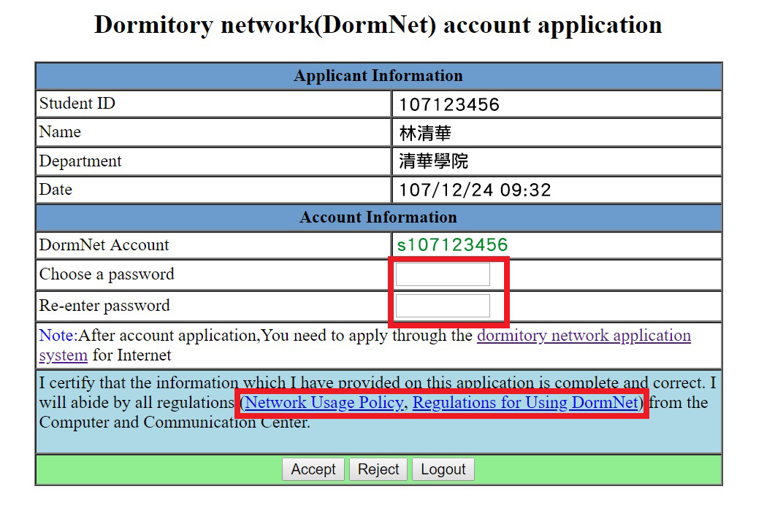Focus the Choose a password field
The height and width of the screenshot is (532, 783).
(443, 274)
